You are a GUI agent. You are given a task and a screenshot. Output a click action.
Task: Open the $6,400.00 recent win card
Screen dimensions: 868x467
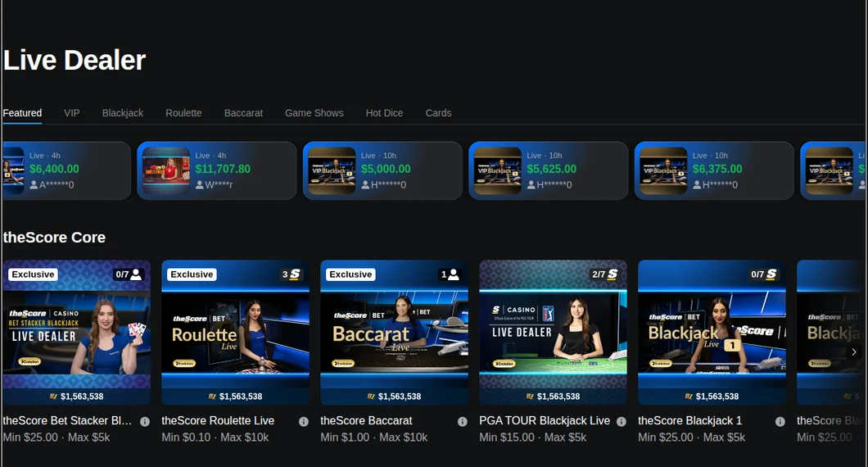66,170
